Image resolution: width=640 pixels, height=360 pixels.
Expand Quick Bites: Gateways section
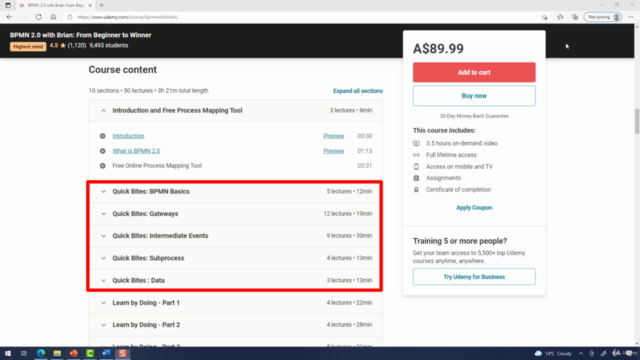[236, 213]
